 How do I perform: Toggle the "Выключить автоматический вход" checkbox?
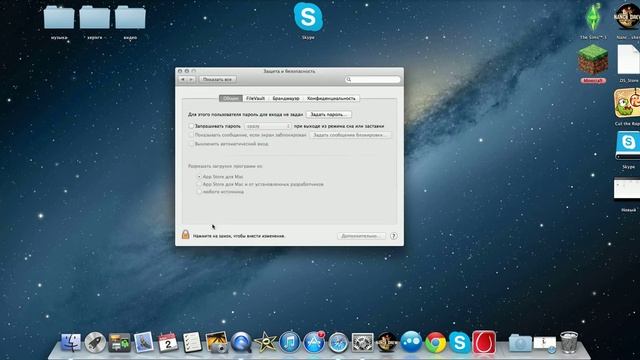pyautogui.click(x=191, y=144)
